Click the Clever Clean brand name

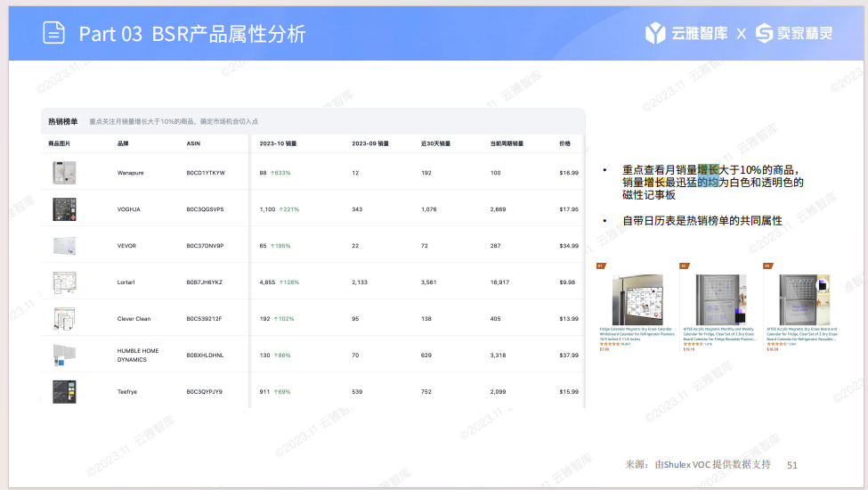point(134,319)
